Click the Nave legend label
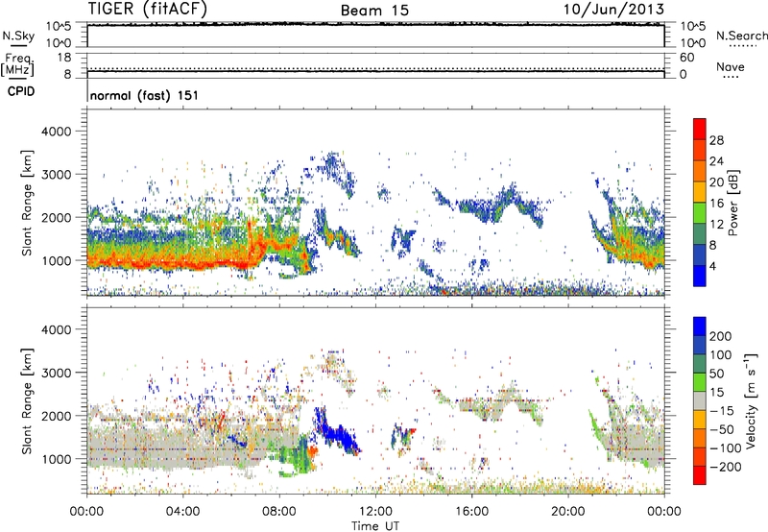The height and width of the screenshot is (532, 768). [731, 66]
